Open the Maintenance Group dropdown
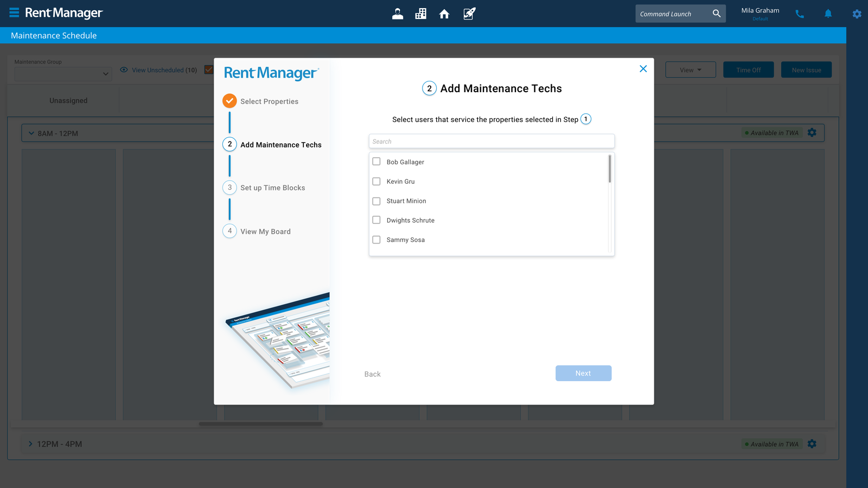868x488 pixels. coord(63,74)
